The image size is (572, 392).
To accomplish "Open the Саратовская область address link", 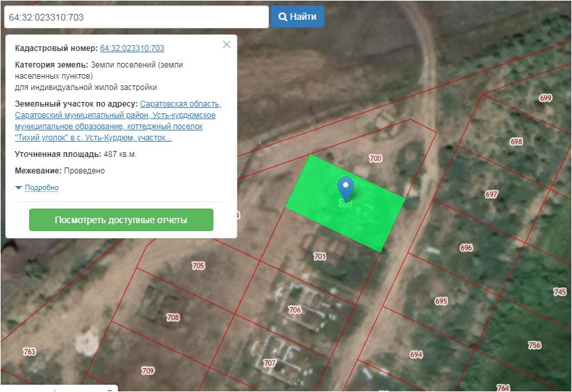I will point(180,104).
